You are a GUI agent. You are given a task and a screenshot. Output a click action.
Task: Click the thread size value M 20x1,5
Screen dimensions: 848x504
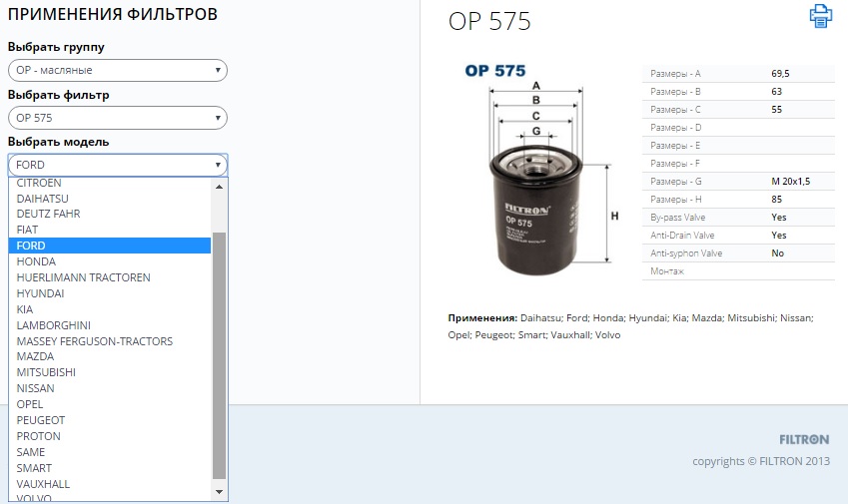[791, 182]
